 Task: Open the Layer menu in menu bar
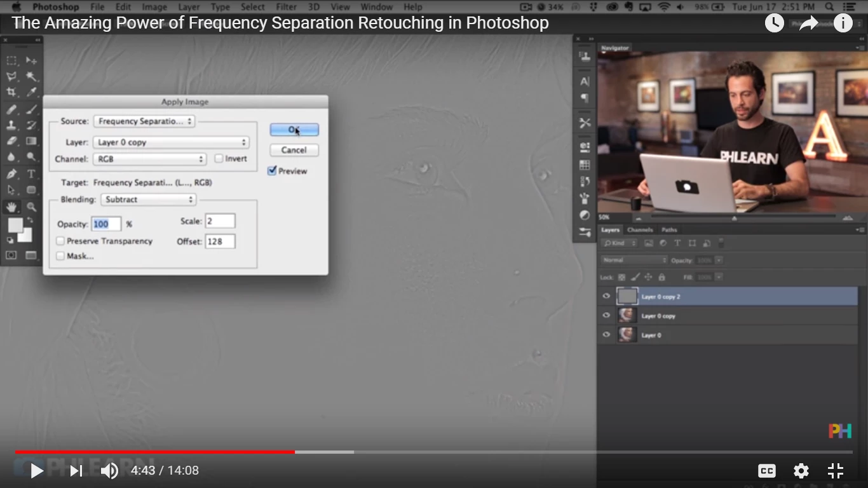click(x=189, y=7)
